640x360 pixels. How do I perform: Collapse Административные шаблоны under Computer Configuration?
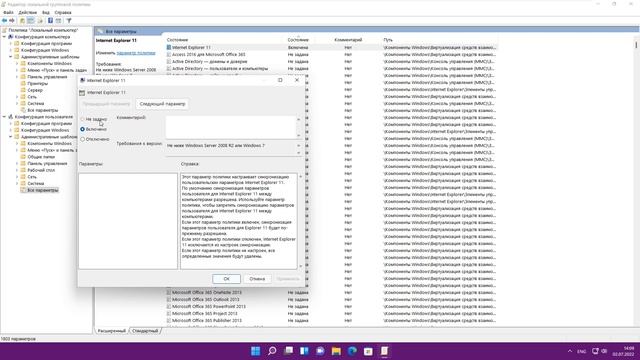pos(11,57)
